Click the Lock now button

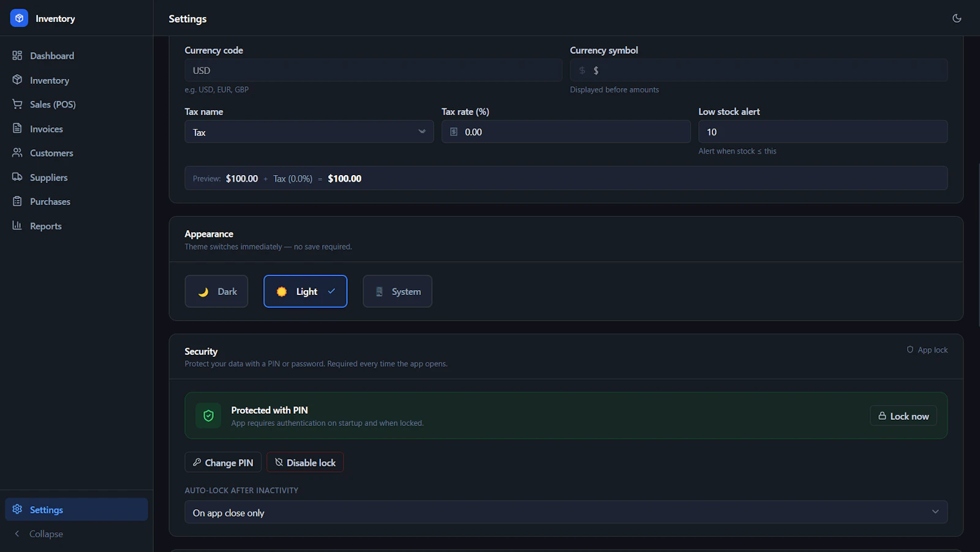point(903,416)
